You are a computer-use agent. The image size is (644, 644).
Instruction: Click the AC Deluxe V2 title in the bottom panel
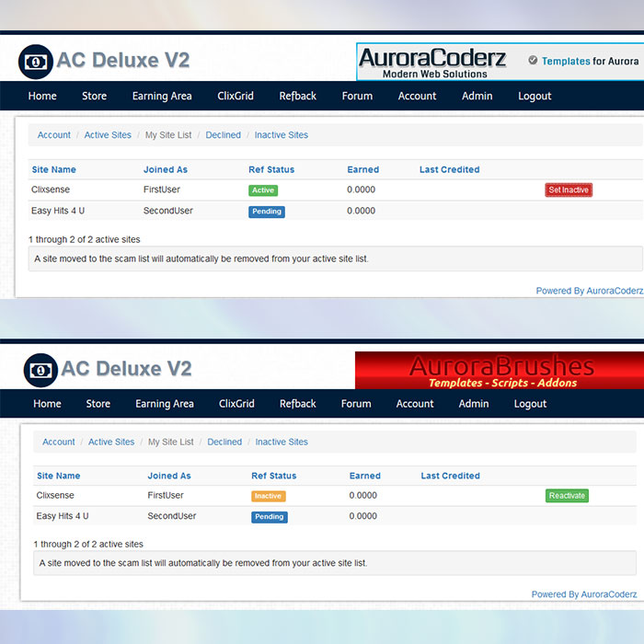(x=127, y=369)
